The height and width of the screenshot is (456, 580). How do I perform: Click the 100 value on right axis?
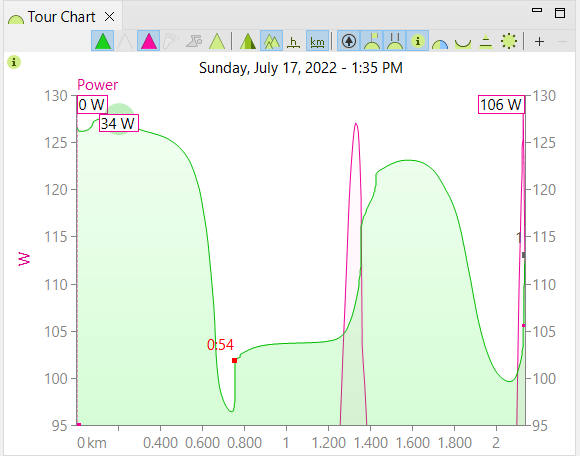544,379
